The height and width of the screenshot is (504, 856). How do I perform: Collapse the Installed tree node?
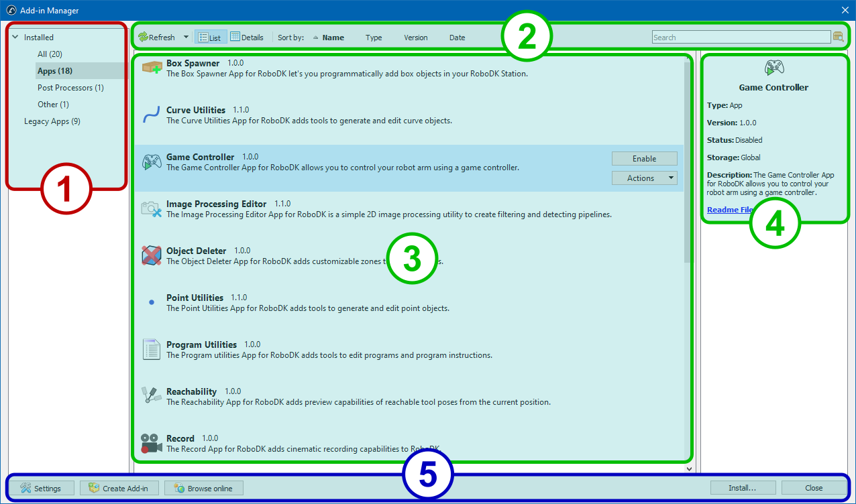click(15, 38)
